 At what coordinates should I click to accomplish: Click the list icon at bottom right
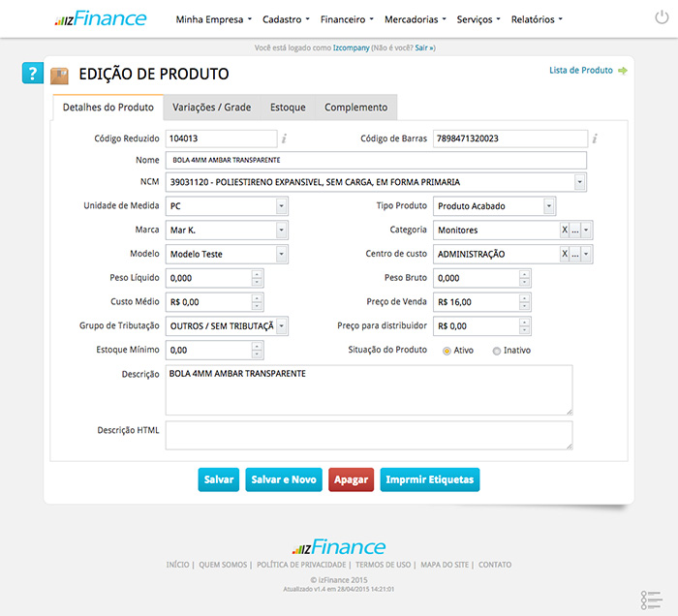pos(651,599)
